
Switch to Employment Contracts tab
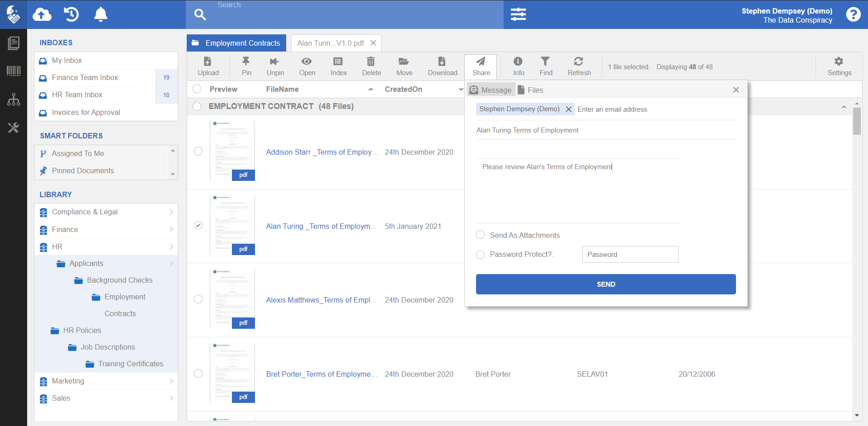[x=236, y=43]
